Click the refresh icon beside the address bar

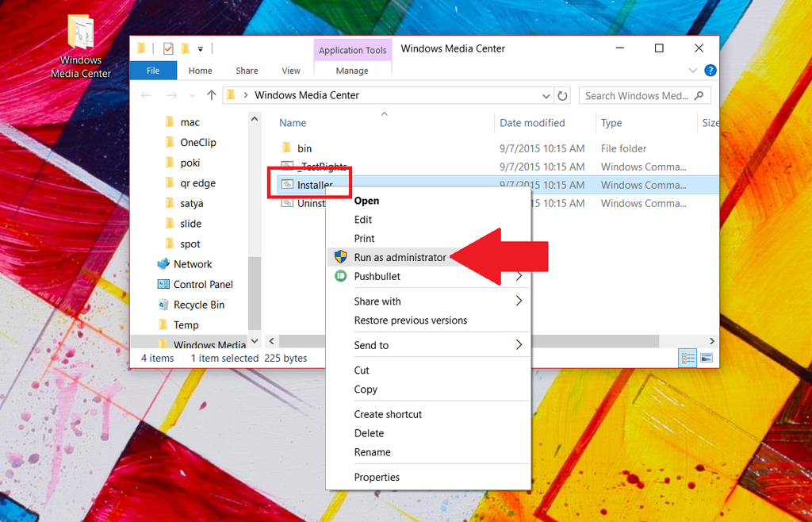(562, 95)
